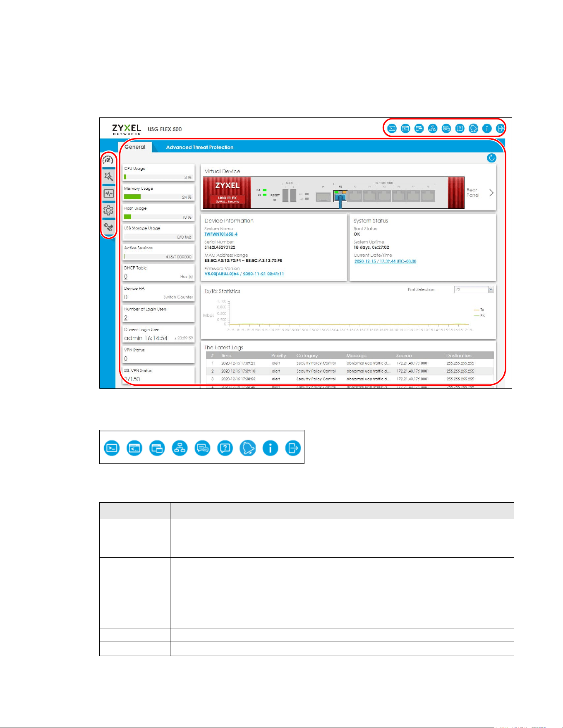Select log row 2 timed 17:39:10
The width and height of the screenshot is (563, 728).
(350, 371)
